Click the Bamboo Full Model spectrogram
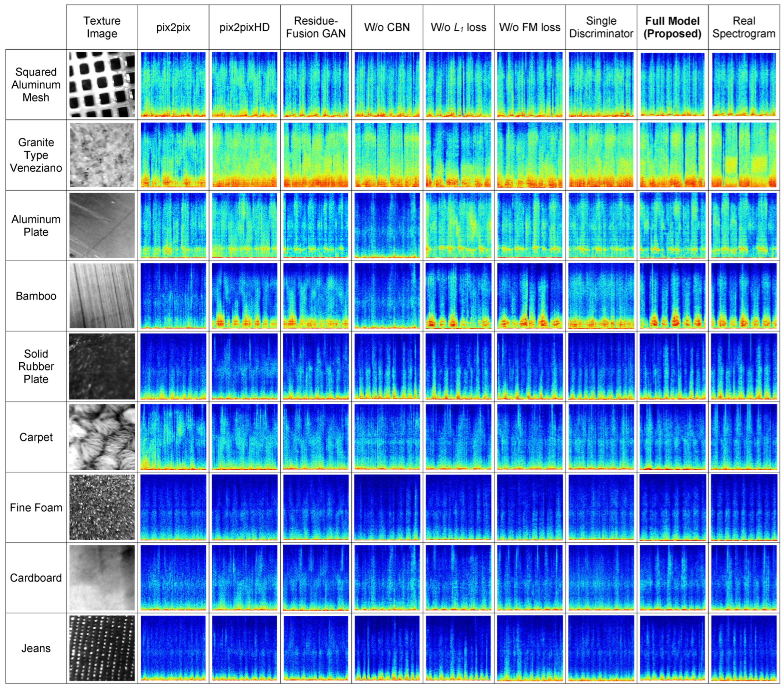 tap(672, 295)
